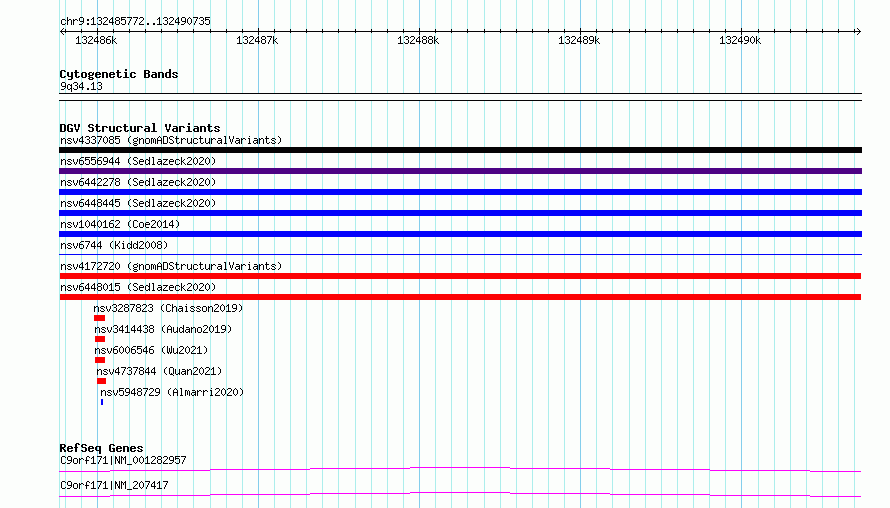
Task: Open variant nsv4337085 label
Action: (x=171, y=140)
